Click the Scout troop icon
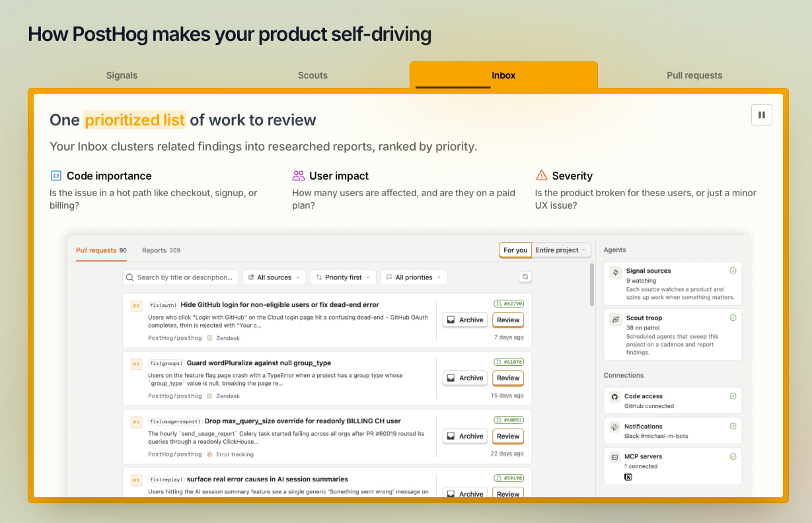 (x=616, y=319)
